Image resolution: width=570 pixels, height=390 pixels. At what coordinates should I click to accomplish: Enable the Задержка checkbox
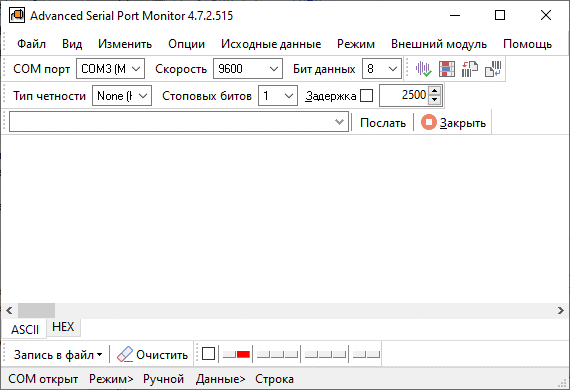click(366, 96)
